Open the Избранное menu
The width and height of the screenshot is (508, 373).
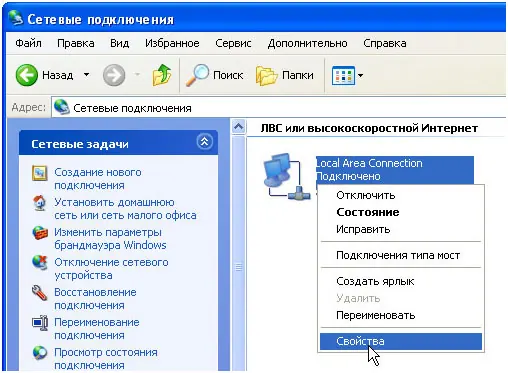click(x=172, y=43)
